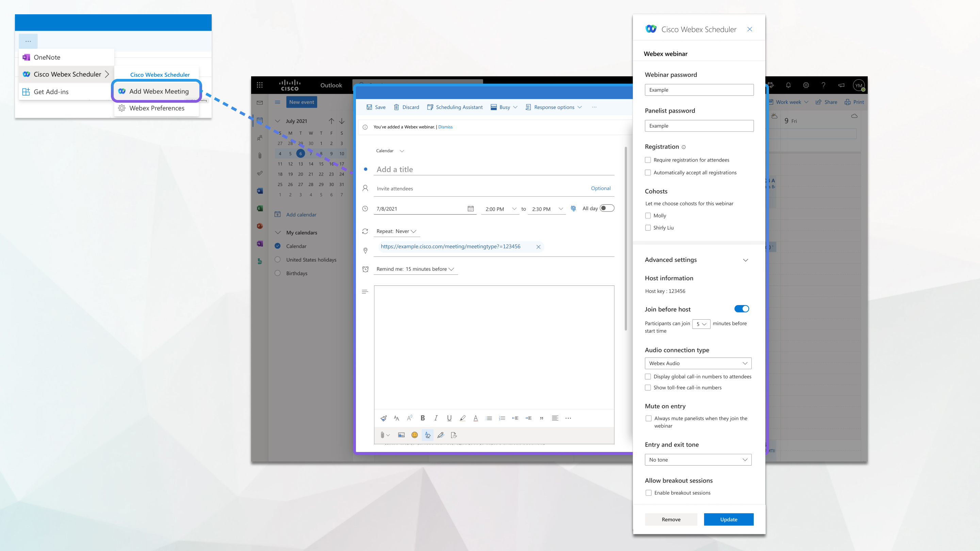This screenshot has width=980, height=551.
Task: Open Scheduling Assistant tool
Action: [454, 107]
